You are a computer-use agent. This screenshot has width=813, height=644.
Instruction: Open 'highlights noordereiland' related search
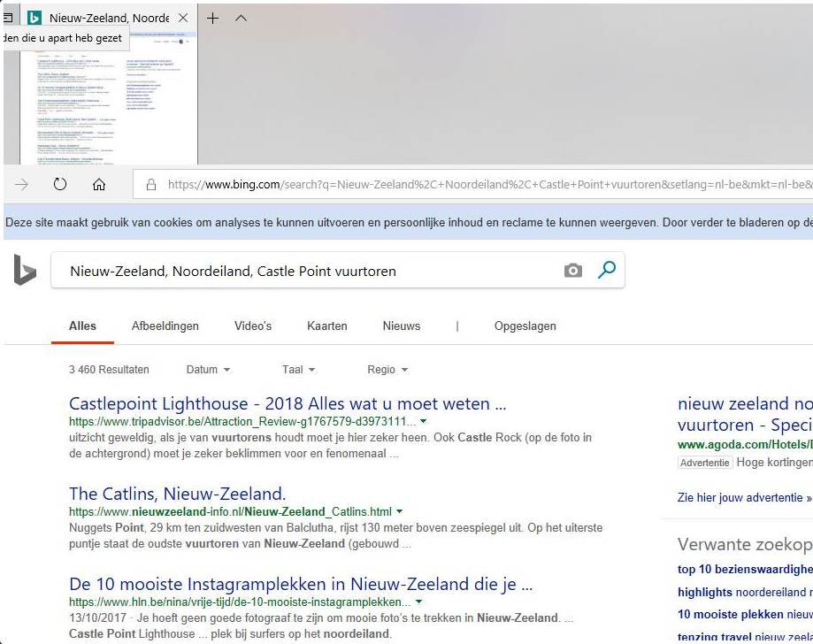tap(745, 592)
